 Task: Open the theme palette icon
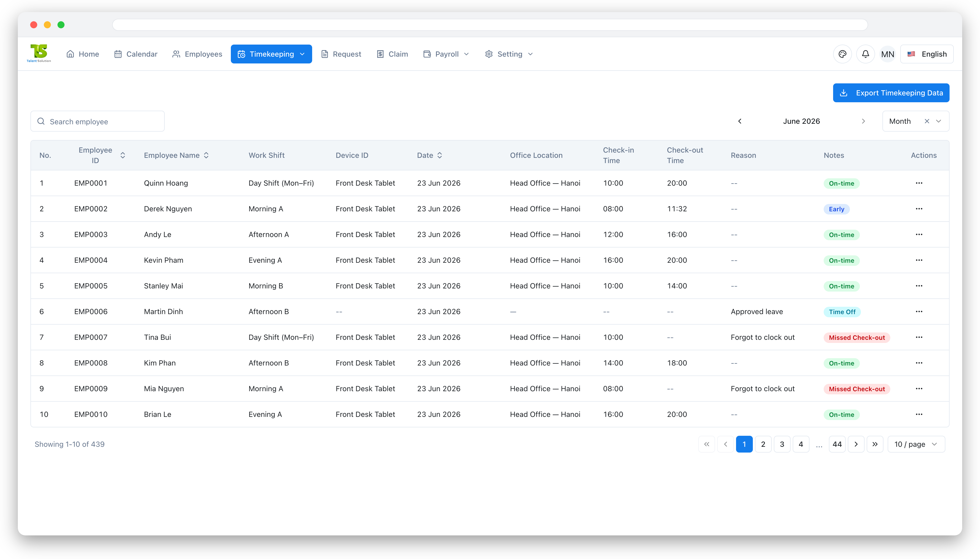(x=843, y=54)
